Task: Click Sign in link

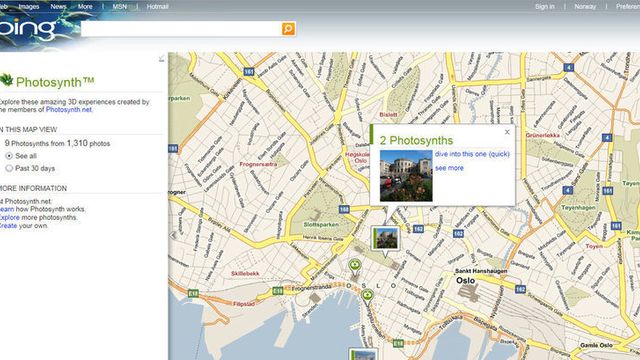Action: point(544,7)
